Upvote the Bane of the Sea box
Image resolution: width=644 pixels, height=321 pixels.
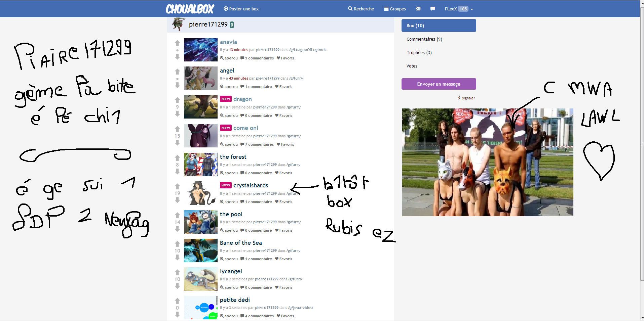177,244
